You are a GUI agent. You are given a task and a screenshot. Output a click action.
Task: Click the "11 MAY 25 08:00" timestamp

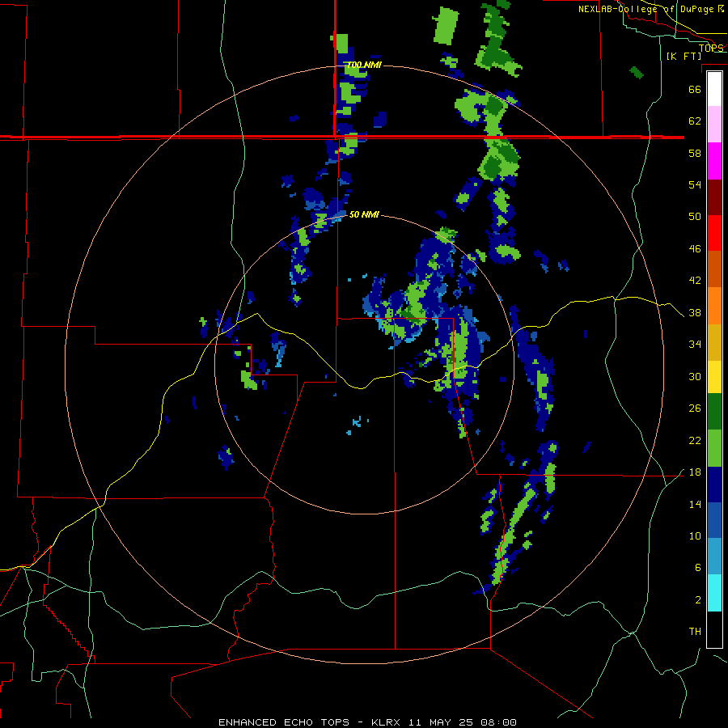[x=463, y=722]
